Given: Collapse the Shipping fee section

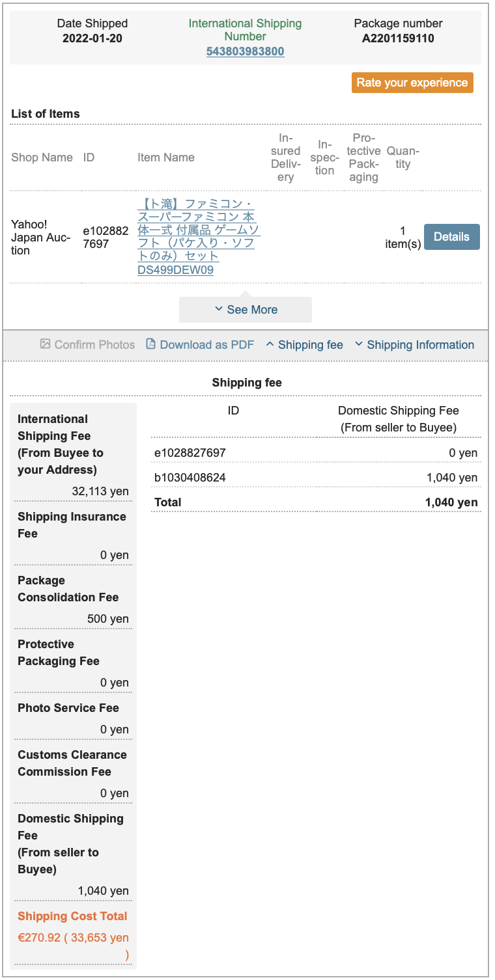Looking at the screenshot, I should pyautogui.click(x=304, y=345).
